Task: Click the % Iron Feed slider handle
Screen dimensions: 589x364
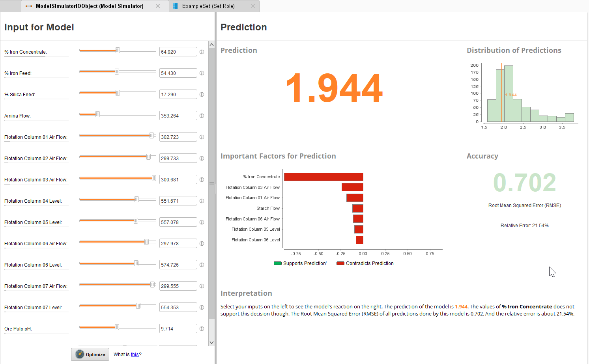Action: click(117, 72)
